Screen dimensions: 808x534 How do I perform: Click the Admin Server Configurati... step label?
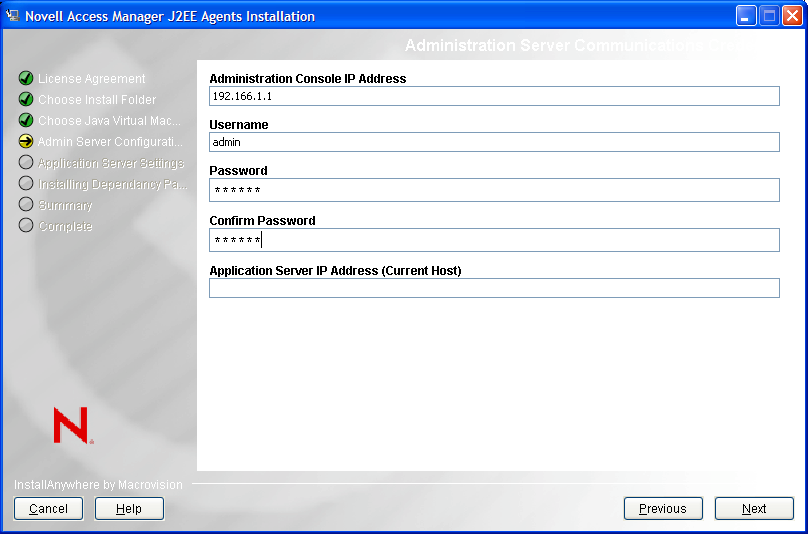[110, 142]
